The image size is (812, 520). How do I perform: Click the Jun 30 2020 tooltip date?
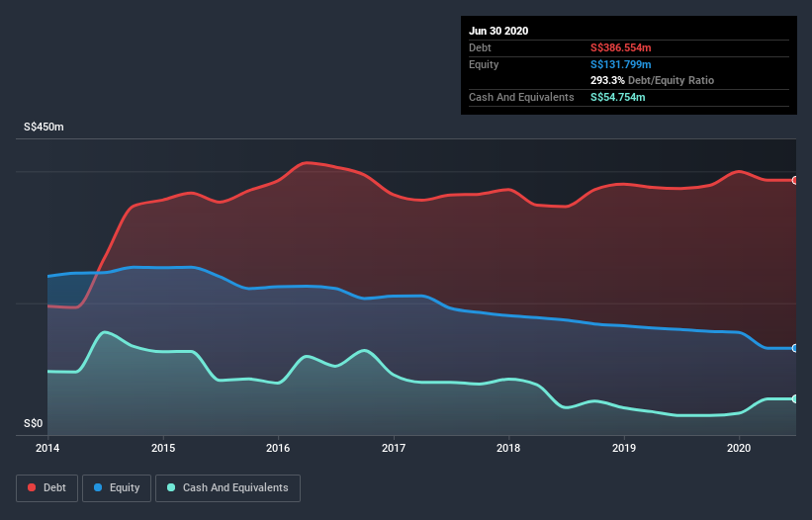[498, 31]
